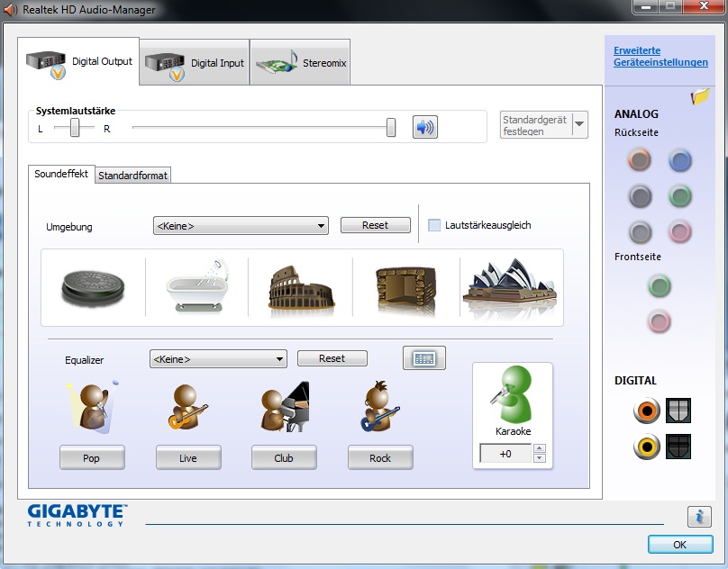Click the green front panel jack
The width and height of the screenshot is (728, 569).
pos(660,286)
